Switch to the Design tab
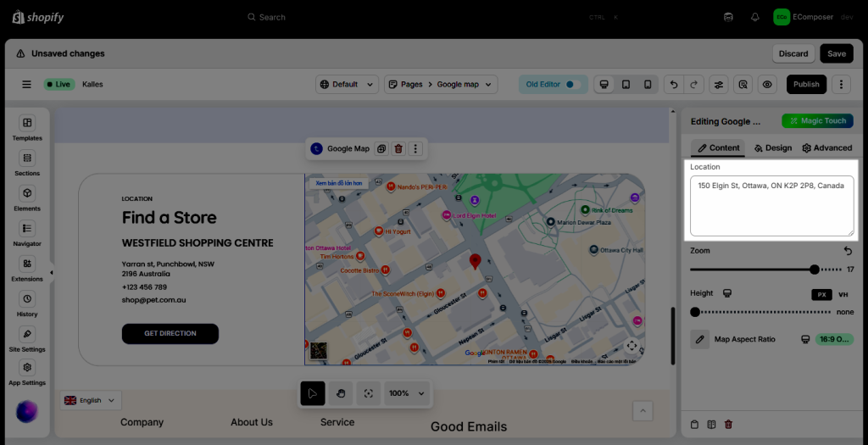Viewport: 868px width, 445px height. coord(772,147)
